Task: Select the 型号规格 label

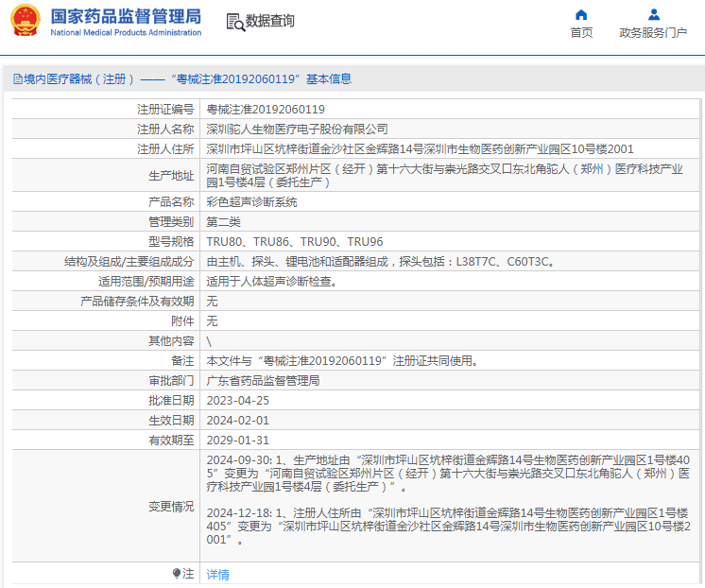Action: pyautogui.click(x=171, y=242)
